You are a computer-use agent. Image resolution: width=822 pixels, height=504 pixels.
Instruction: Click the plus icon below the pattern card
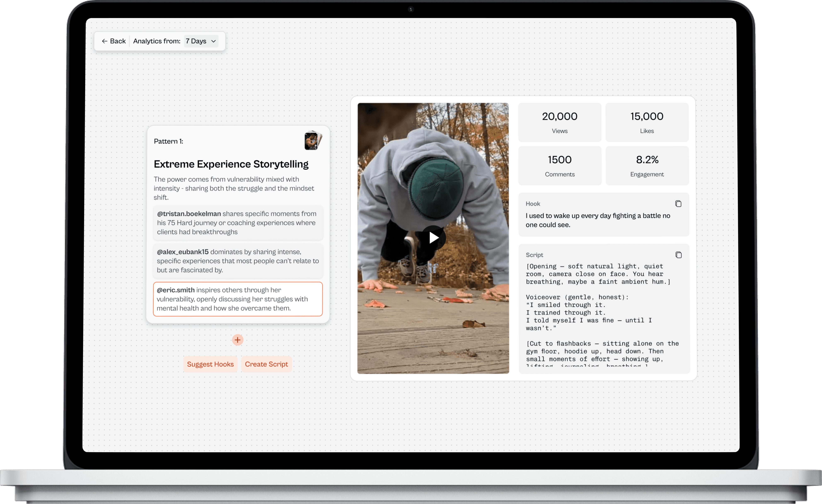pos(238,340)
